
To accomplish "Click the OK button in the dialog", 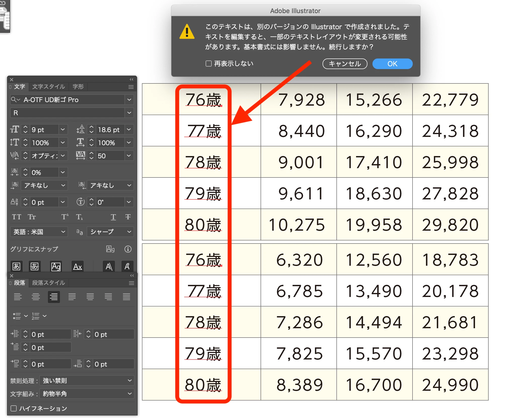I will point(392,64).
